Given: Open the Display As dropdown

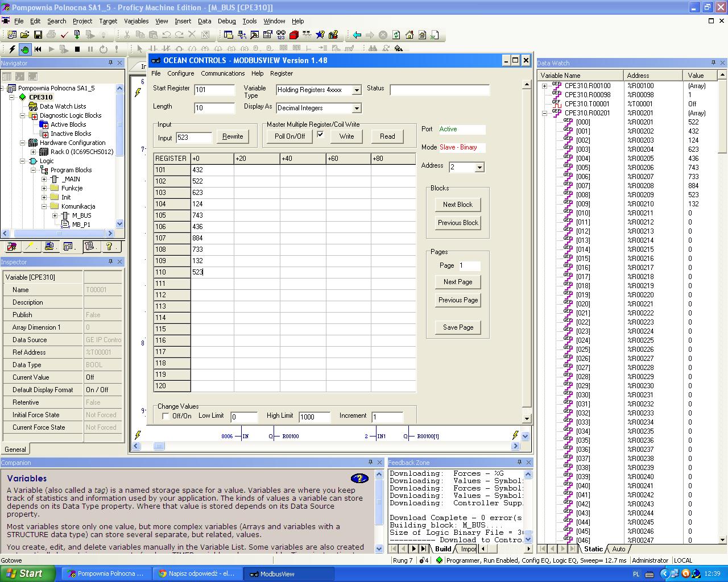Looking at the screenshot, I should coord(357,108).
